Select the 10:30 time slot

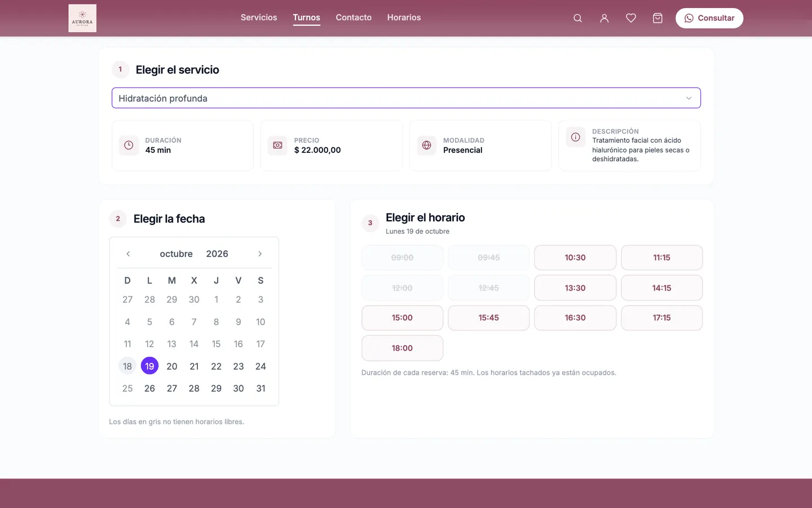[575, 257]
